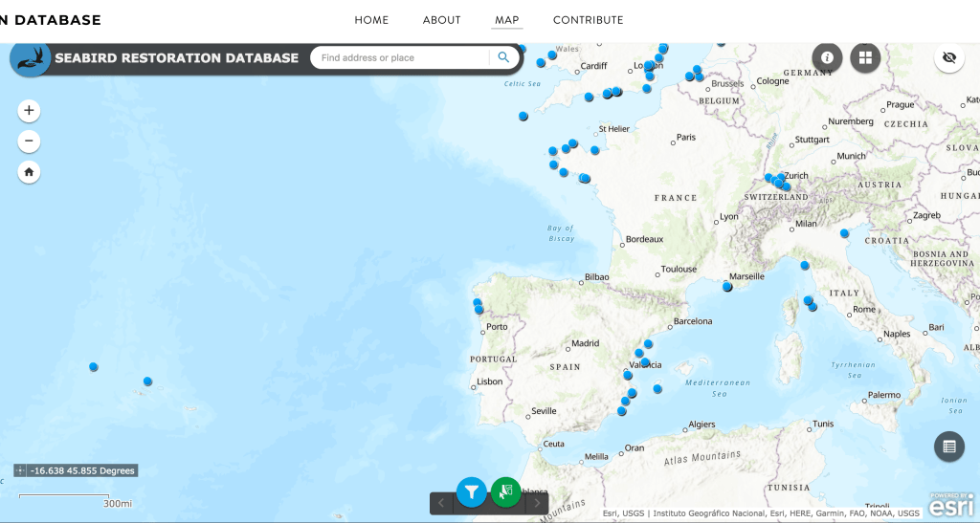Open the ABOUT page
Screen dimensions: 980x523
441,20
